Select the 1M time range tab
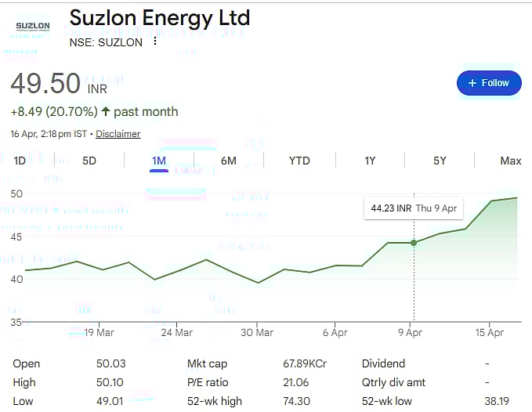 [159, 161]
